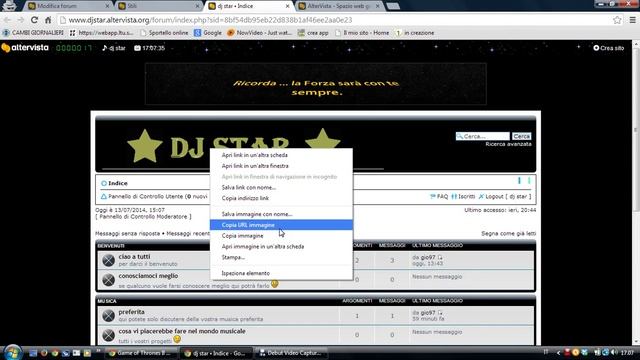640x360 pixels.
Task: Click the conosciamoci meglio forum status icon
Action: pos(109,280)
